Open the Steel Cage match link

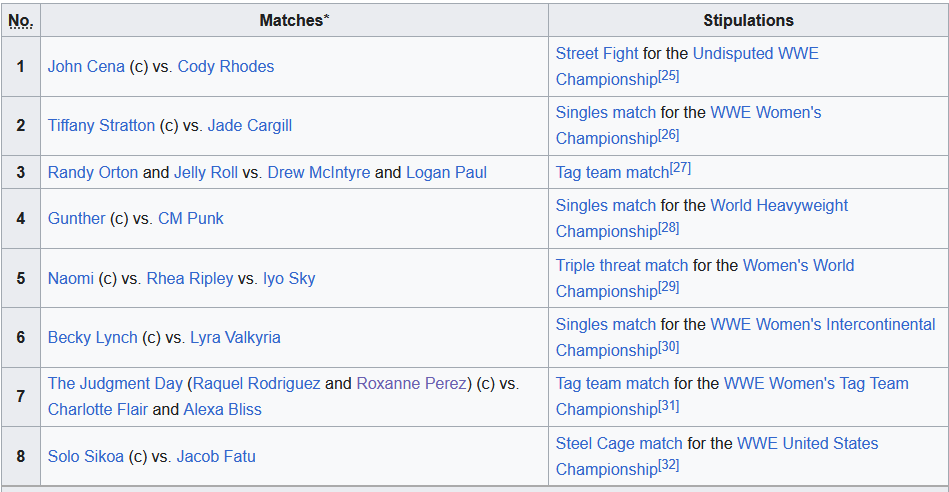pyautogui.click(x=619, y=444)
